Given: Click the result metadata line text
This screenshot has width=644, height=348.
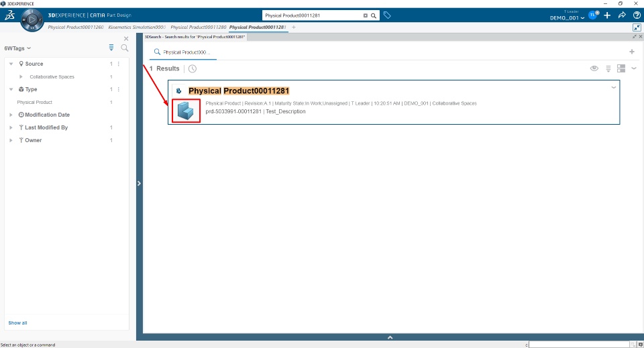Looking at the screenshot, I should tap(341, 103).
